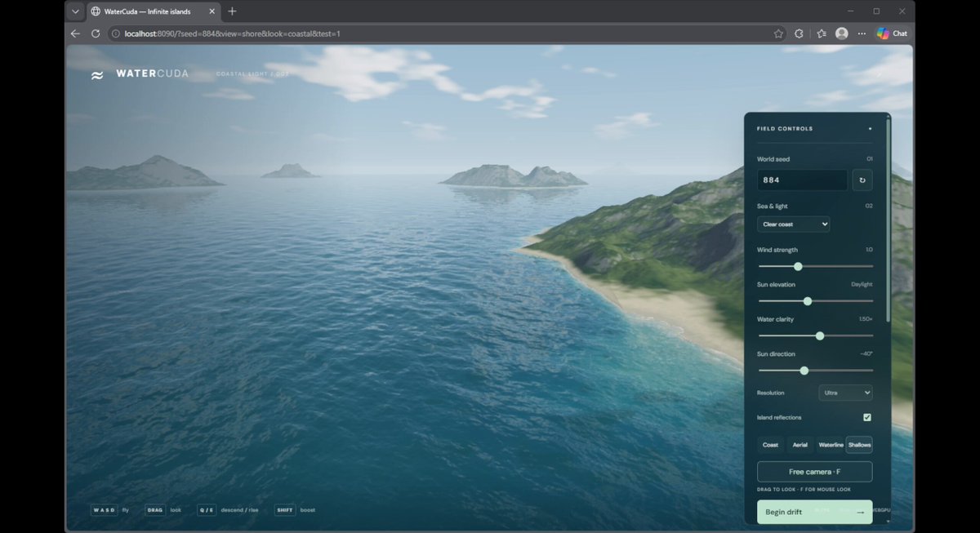Toggle the Island reflections checkbox
The width and height of the screenshot is (980, 533).
[867, 417]
